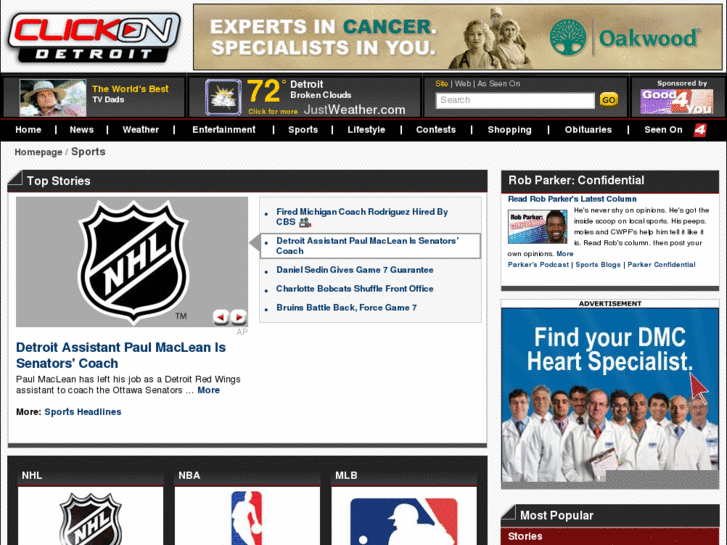This screenshot has width=727, height=545.
Task: Visit JustWeather.com link
Action: click(x=354, y=110)
